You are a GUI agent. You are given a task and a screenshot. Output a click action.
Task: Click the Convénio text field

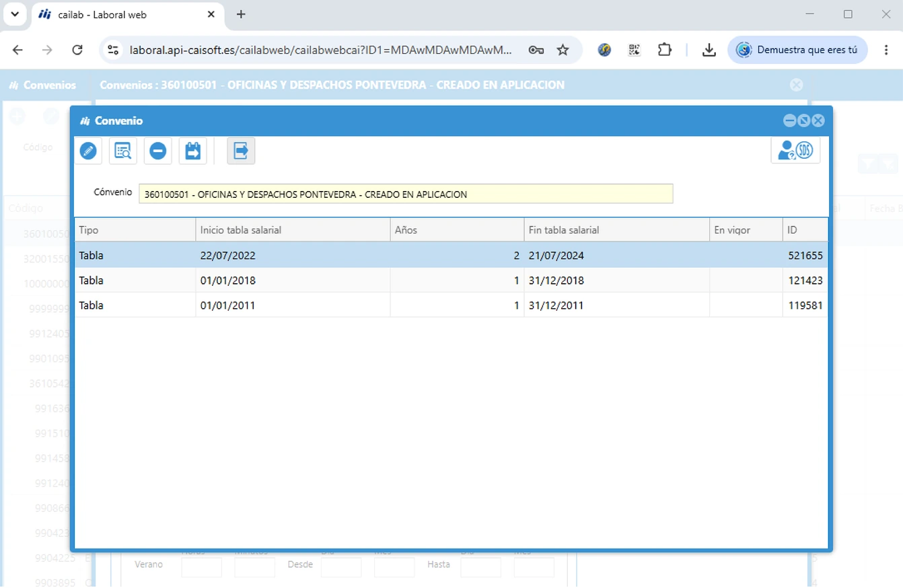(406, 194)
